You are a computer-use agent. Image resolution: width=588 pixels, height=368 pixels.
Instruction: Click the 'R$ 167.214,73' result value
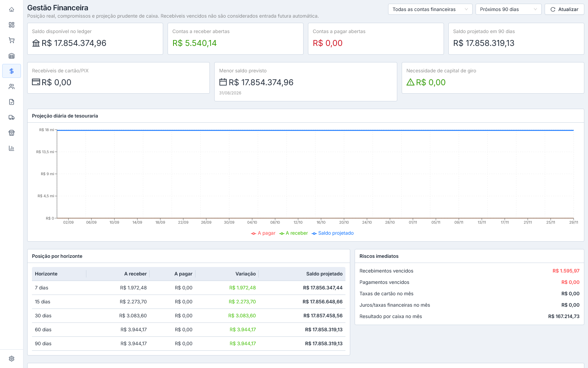click(564, 317)
